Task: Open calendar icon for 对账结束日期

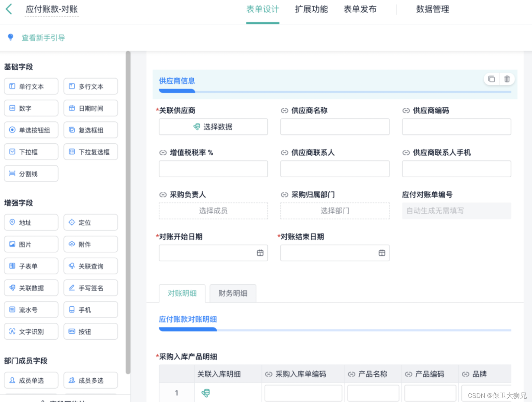Action: tap(382, 253)
